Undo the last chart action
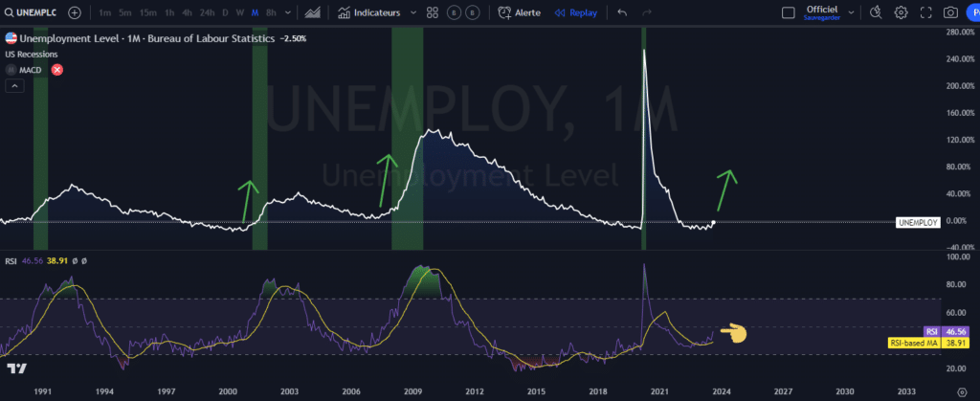This screenshot has width=980, height=401. (x=623, y=13)
